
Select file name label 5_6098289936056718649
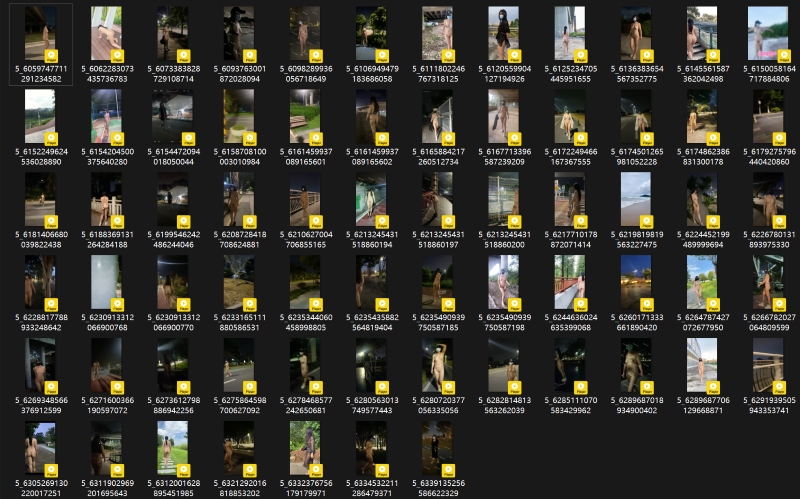[x=304, y=72]
